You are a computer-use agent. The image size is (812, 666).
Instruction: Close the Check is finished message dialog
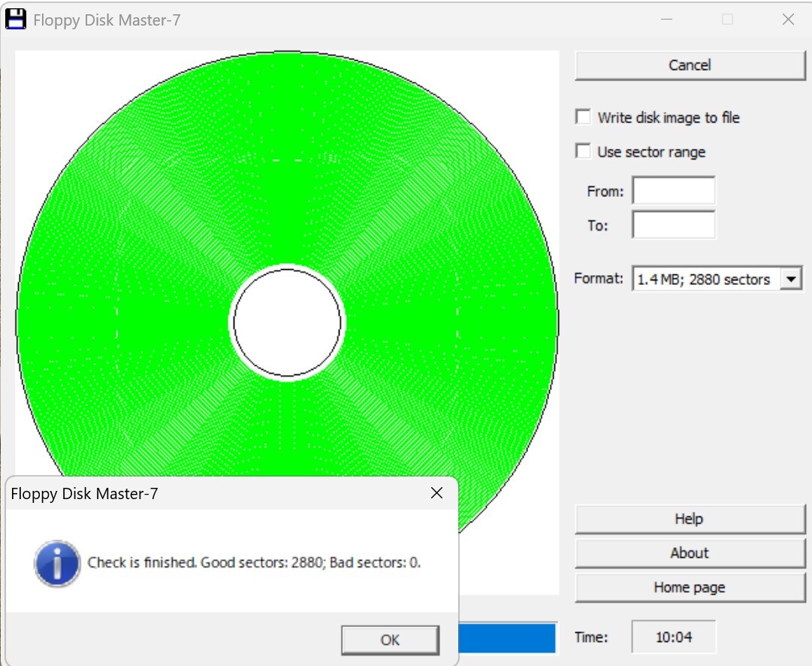point(436,494)
